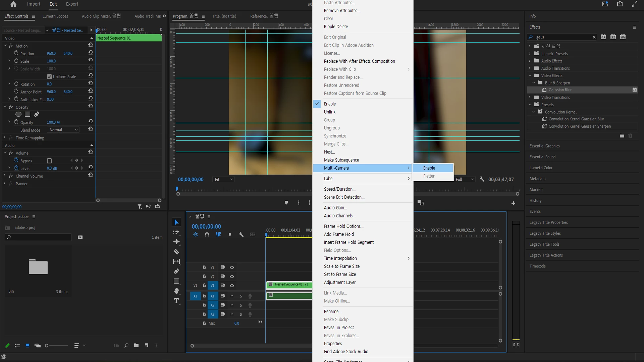The width and height of the screenshot is (644, 362).
Task: Open the Fit zoom level dropdown
Action: (x=224, y=180)
